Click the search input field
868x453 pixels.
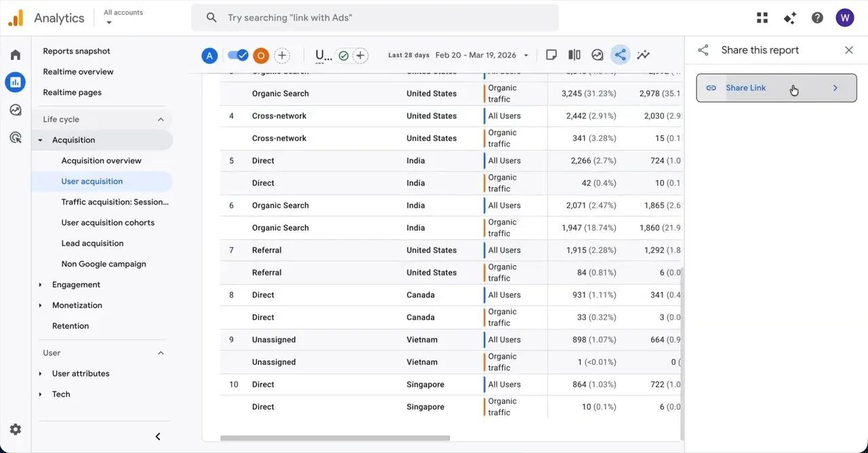click(375, 18)
